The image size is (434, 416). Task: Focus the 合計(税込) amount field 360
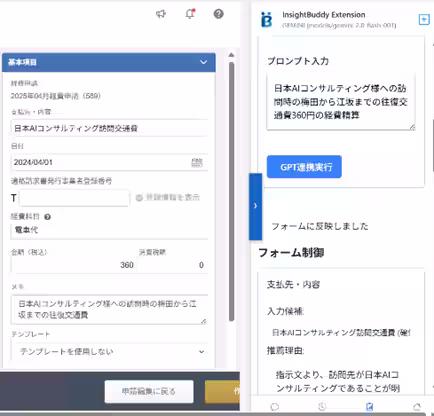click(73, 265)
